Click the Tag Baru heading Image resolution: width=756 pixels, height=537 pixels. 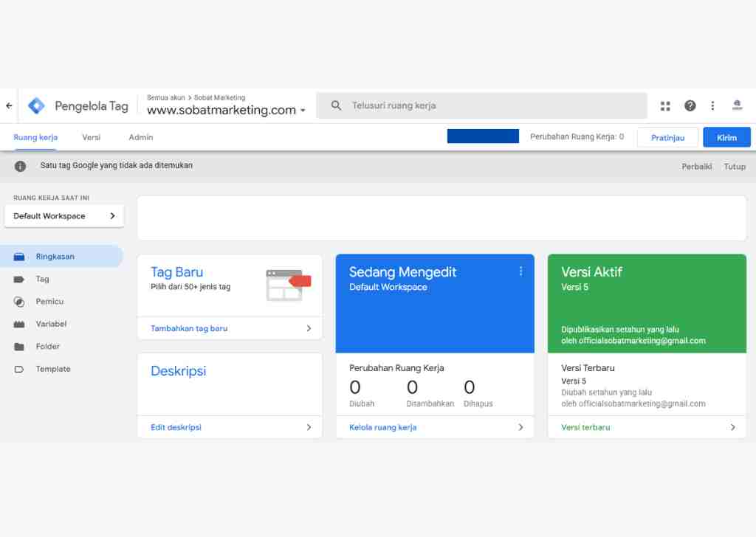pos(176,272)
